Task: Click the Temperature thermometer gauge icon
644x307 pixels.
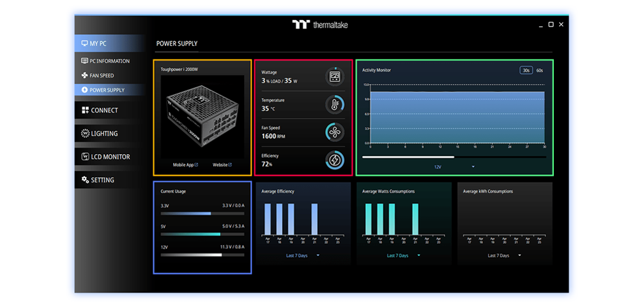Action: click(335, 104)
